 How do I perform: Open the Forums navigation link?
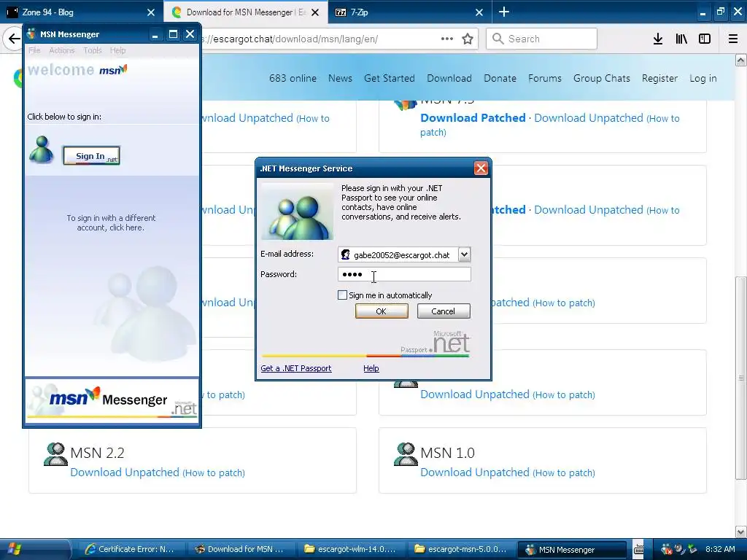point(544,78)
